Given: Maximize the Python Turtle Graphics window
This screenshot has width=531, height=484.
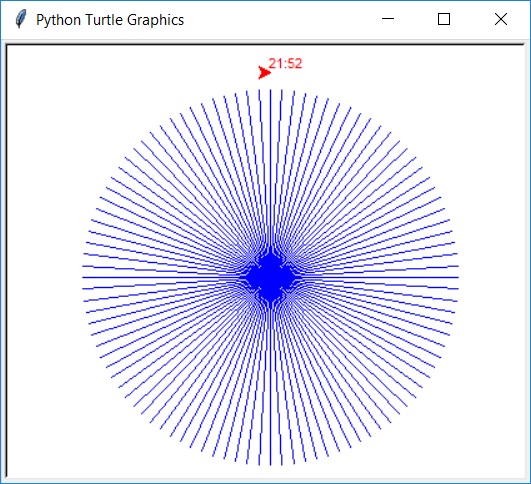Looking at the screenshot, I should (x=444, y=19).
